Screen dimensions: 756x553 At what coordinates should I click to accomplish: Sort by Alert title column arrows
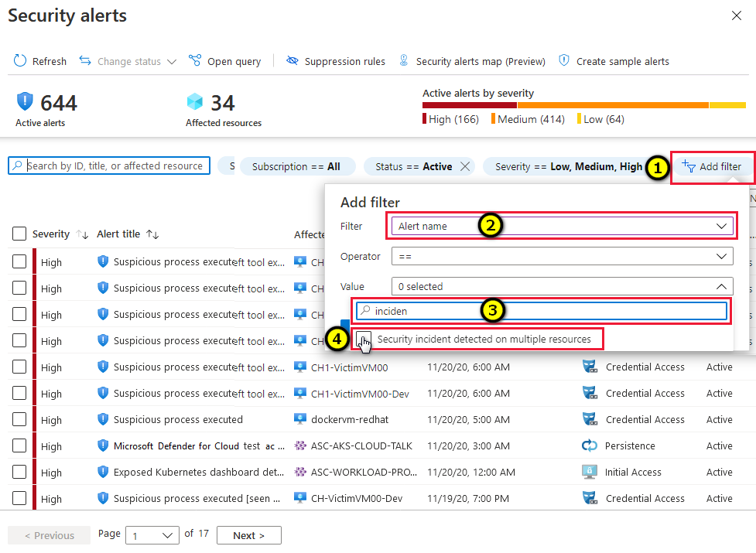(153, 234)
